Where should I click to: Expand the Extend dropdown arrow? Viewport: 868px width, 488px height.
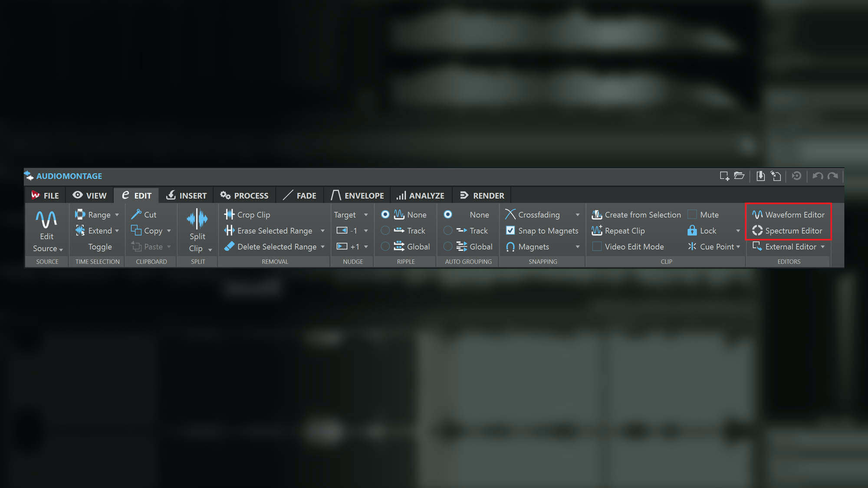(x=117, y=231)
